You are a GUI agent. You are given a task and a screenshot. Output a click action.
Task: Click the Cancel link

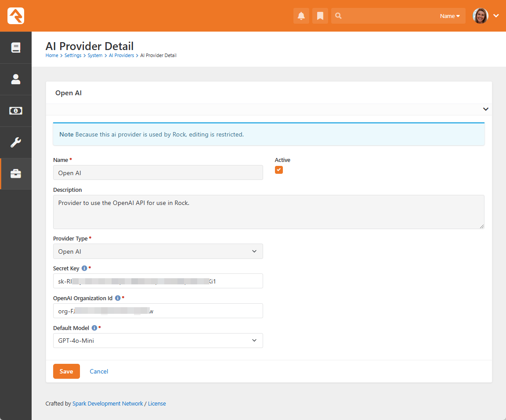[99, 371]
